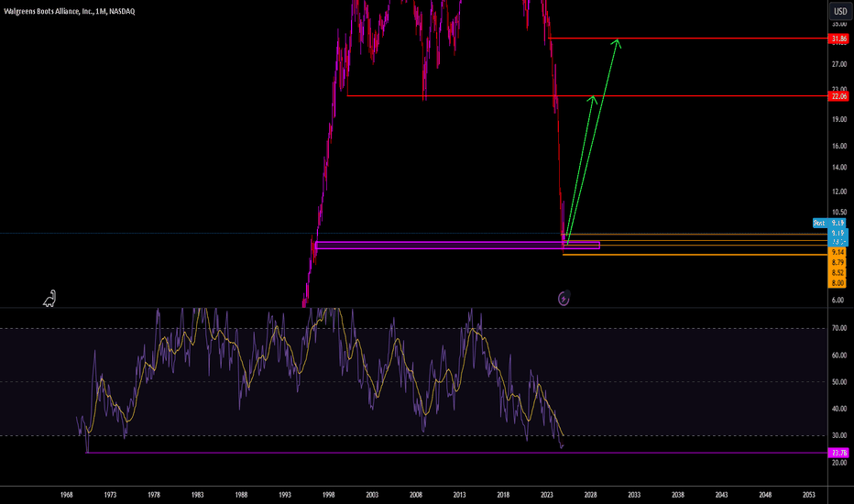
Task: Click the 1968 label on time axis
Action: (x=67, y=495)
